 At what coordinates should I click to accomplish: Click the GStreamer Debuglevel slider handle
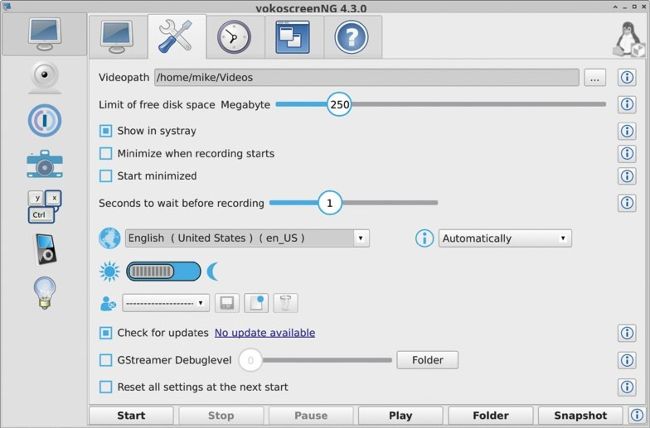click(x=250, y=360)
